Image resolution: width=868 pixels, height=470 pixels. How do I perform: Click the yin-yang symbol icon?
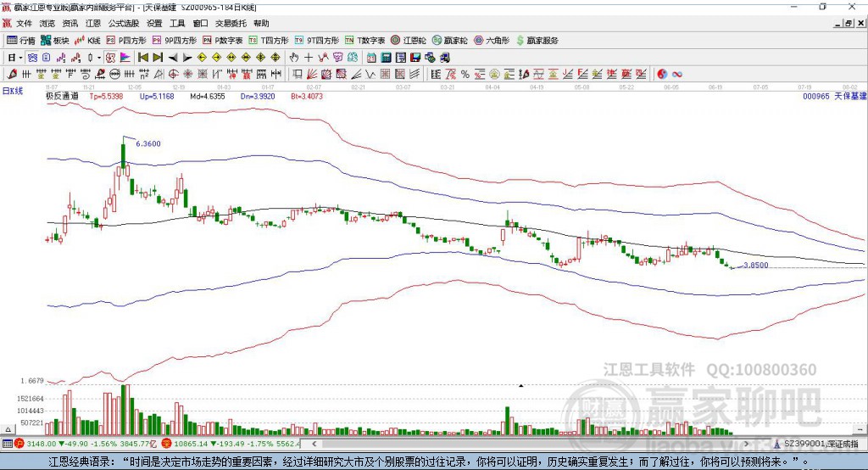point(662,75)
